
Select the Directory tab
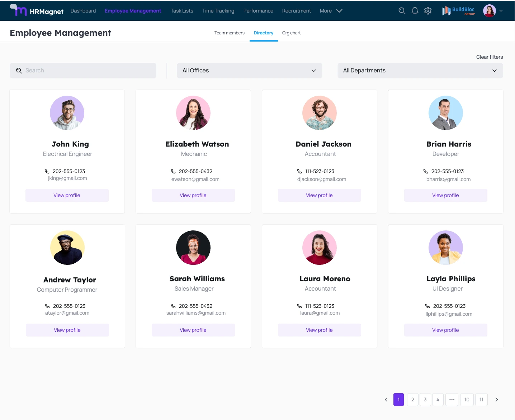coord(264,33)
